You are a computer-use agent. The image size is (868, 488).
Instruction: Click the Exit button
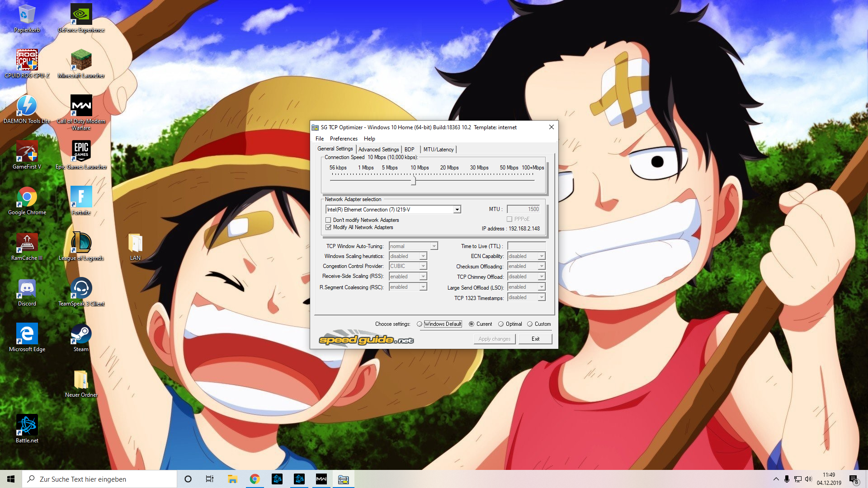point(535,339)
